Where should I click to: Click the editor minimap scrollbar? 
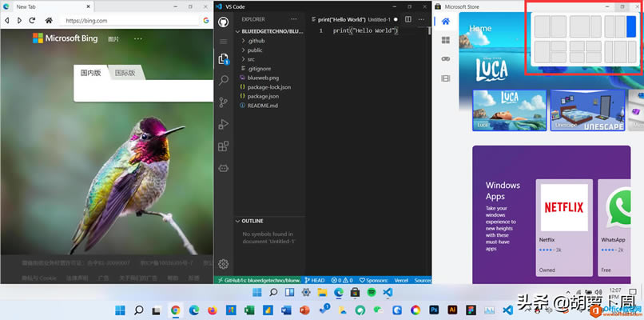[x=429, y=31]
